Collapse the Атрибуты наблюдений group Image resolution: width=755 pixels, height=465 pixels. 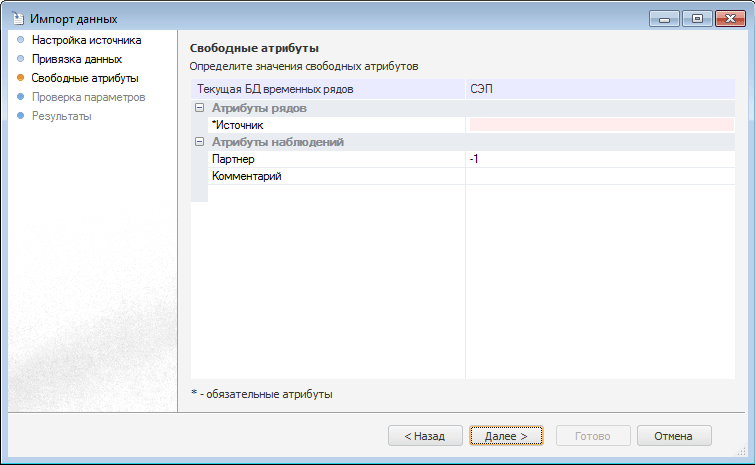tap(199, 142)
